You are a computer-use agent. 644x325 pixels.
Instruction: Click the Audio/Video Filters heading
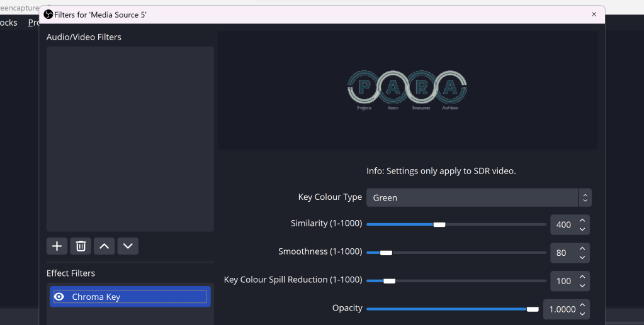[x=84, y=37]
